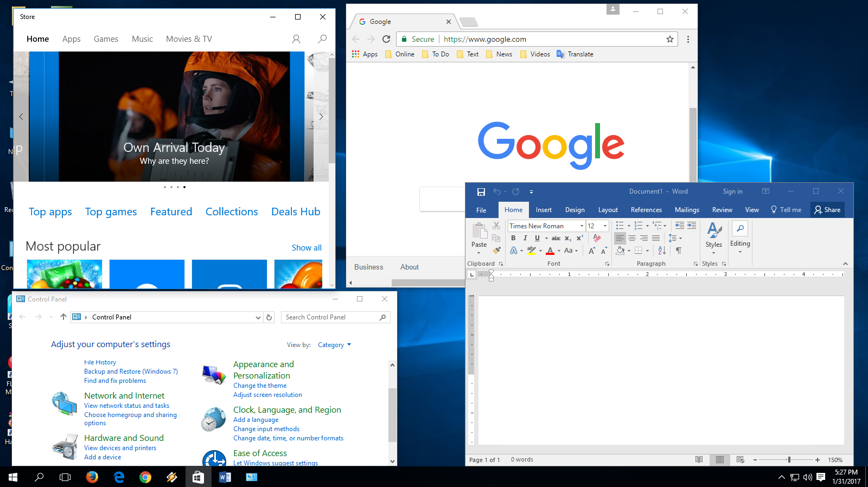The image size is (868, 487).
Task: Expand the Bullets list dropdown arrow
Action: pos(629,226)
